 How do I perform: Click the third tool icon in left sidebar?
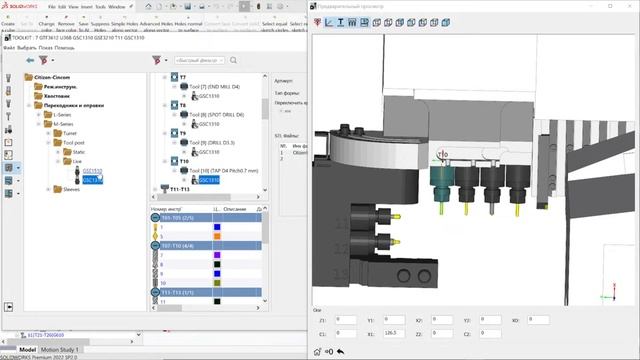coord(8,104)
